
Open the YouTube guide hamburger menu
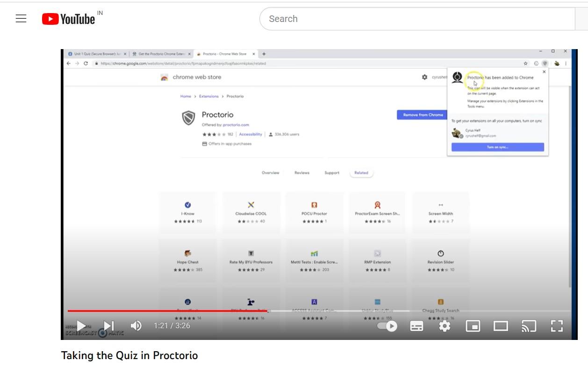tap(21, 19)
